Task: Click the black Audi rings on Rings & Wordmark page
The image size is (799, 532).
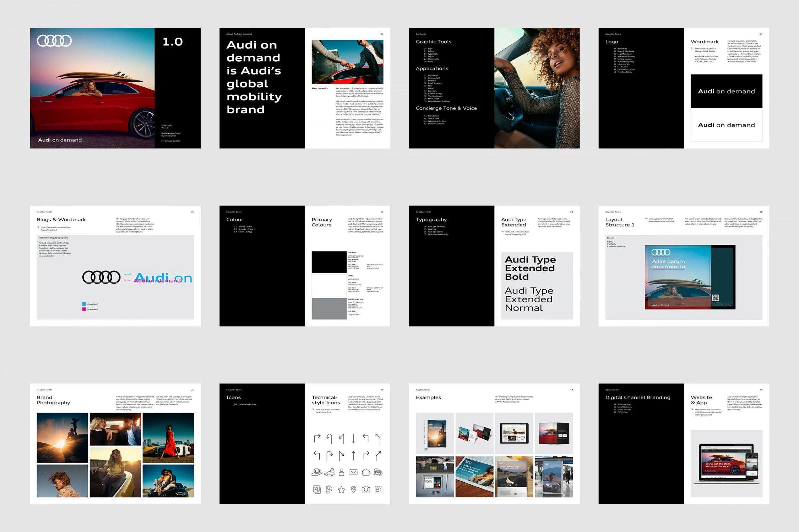Action: tap(101, 277)
